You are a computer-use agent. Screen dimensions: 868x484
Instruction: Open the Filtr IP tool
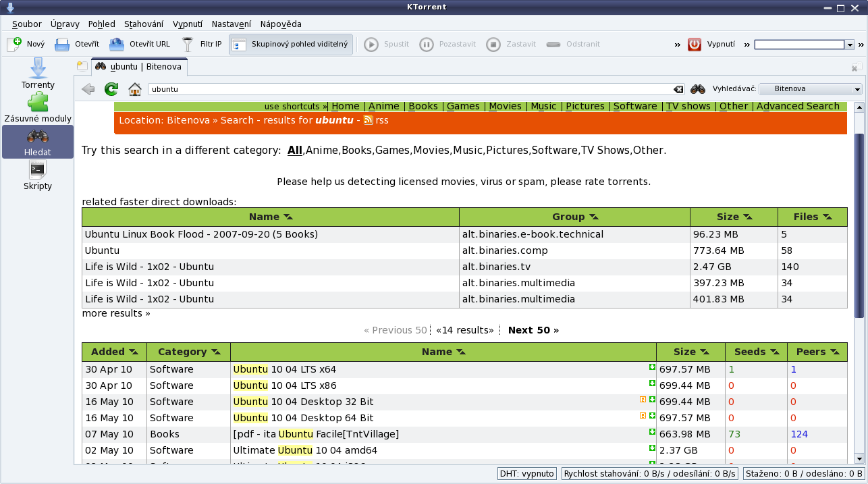click(x=202, y=45)
